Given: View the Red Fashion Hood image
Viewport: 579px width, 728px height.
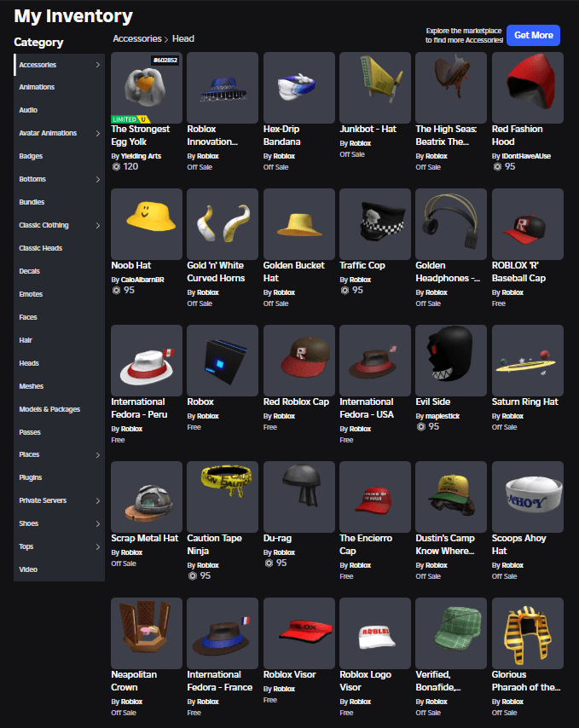Looking at the screenshot, I should (x=528, y=88).
